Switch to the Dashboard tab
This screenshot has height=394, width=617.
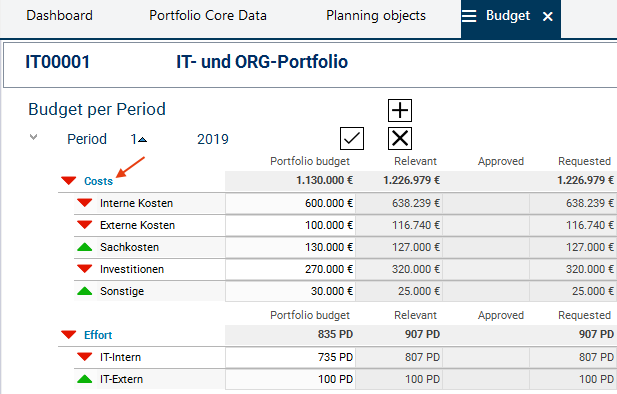(x=59, y=16)
